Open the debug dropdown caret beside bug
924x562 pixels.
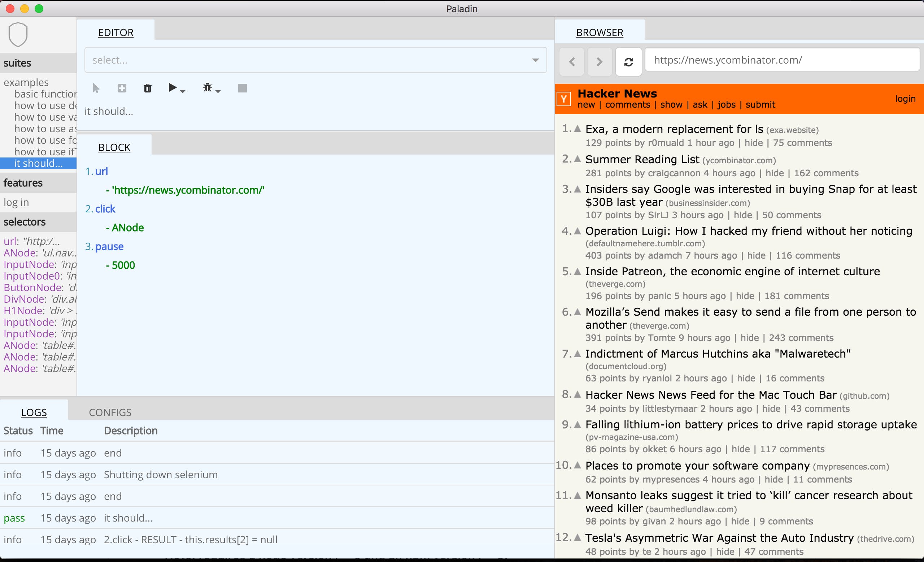pyautogui.click(x=218, y=91)
